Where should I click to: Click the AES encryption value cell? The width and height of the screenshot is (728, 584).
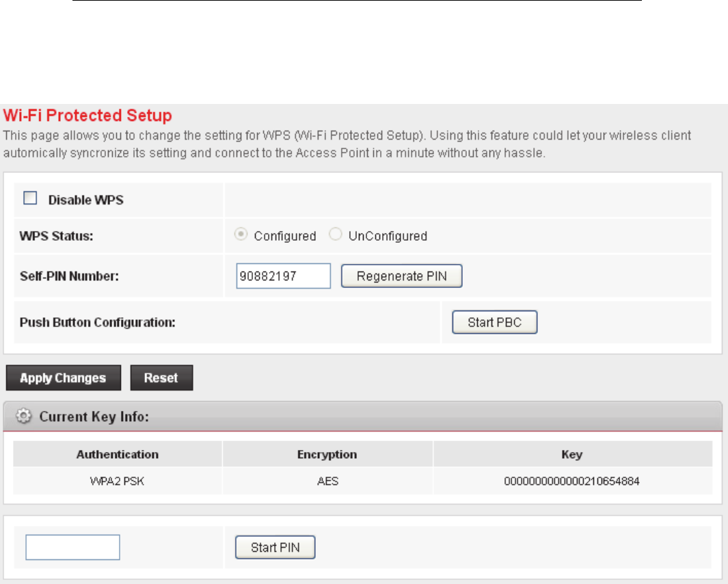(327, 481)
